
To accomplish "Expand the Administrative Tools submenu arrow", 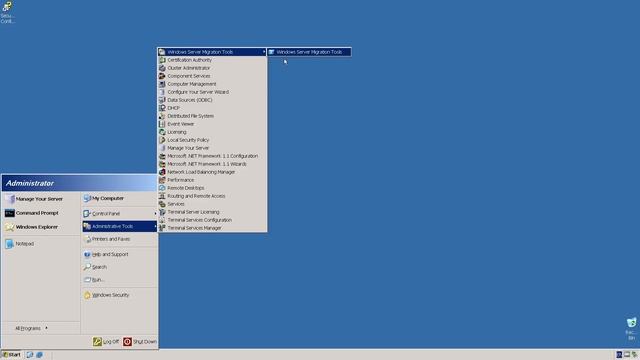I will pyautogui.click(x=155, y=226).
